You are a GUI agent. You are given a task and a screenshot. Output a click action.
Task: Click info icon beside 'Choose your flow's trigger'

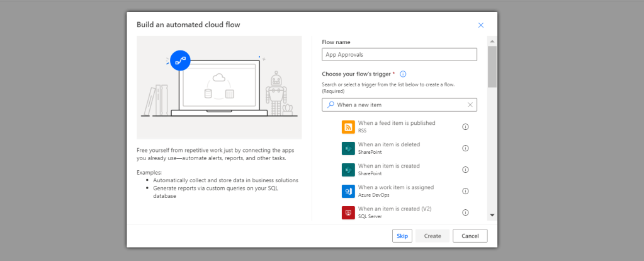(x=403, y=74)
